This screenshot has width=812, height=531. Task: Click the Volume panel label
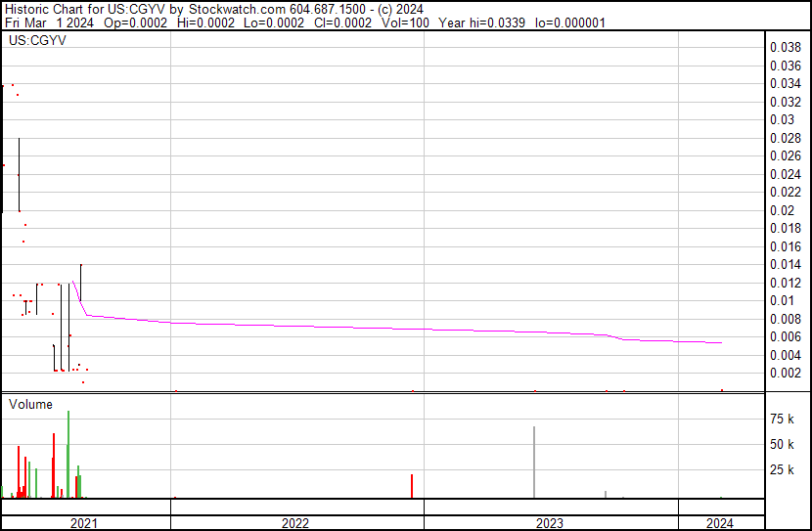(31, 404)
